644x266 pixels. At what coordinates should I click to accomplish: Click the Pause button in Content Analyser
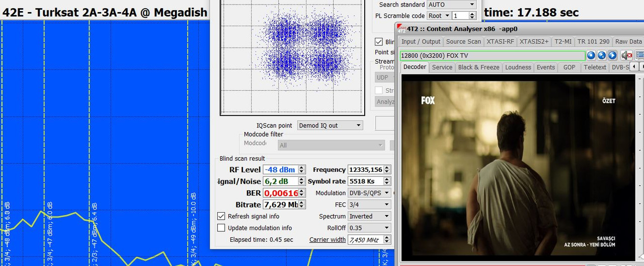tap(602, 55)
